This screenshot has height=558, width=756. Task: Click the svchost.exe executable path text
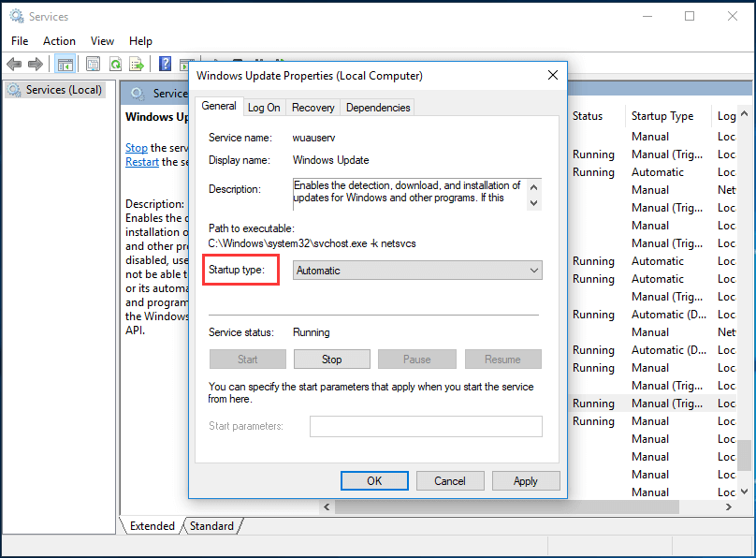tap(312, 243)
